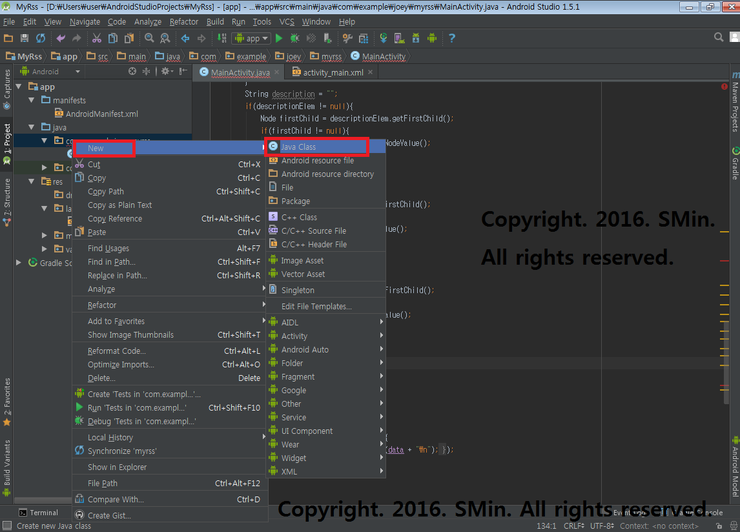Open the app run configuration dropdown
The height and width of the screenshot is (532, 740).
(x=252, y=39)
